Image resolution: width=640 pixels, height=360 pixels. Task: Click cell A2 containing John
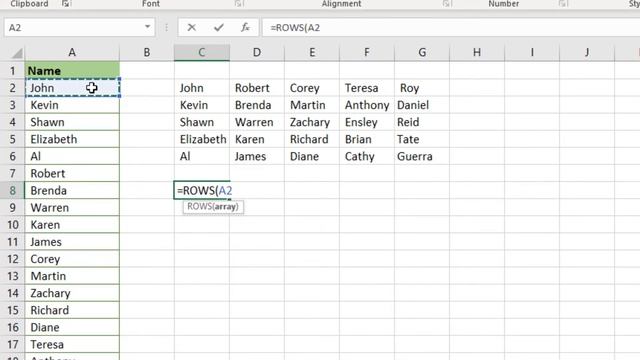72,88
